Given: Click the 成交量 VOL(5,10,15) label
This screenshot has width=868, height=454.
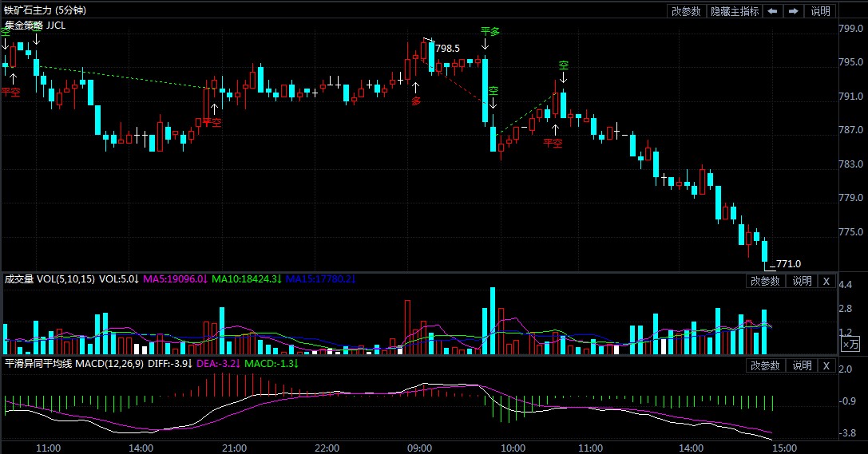Looking at the screenshot, I should pyautogui.click(x=50, y=279).
